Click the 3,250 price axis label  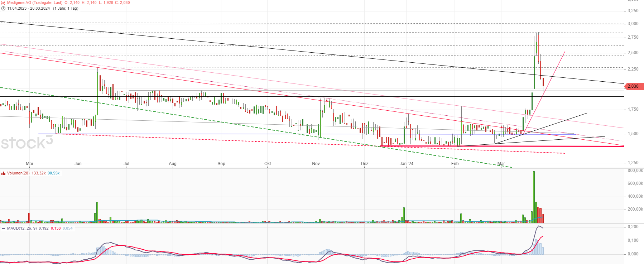(633, 11)
